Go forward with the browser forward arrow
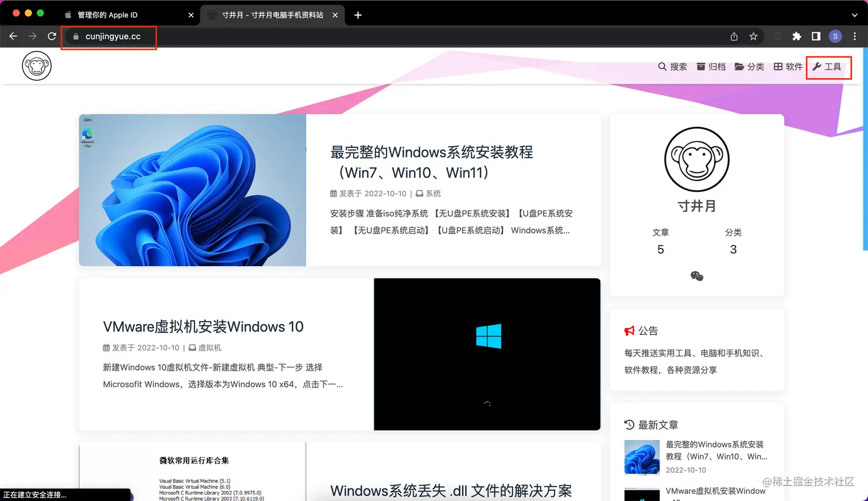Screen dimensions: 868x501 (33, 36)
